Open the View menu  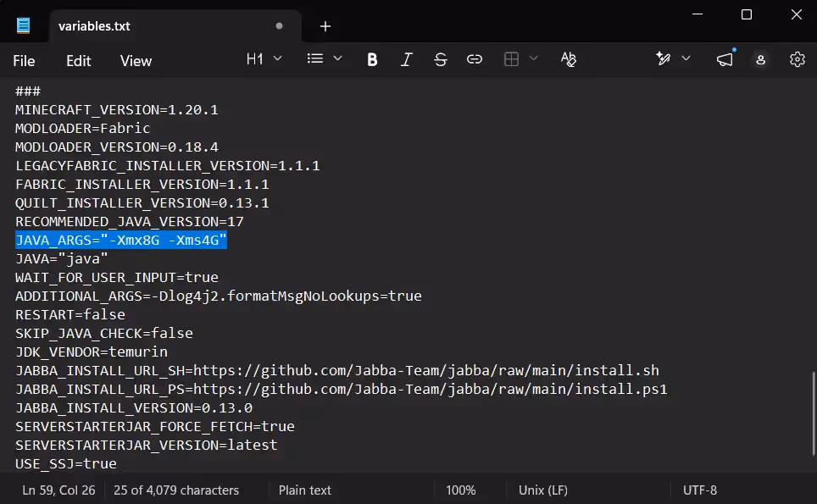136,61
